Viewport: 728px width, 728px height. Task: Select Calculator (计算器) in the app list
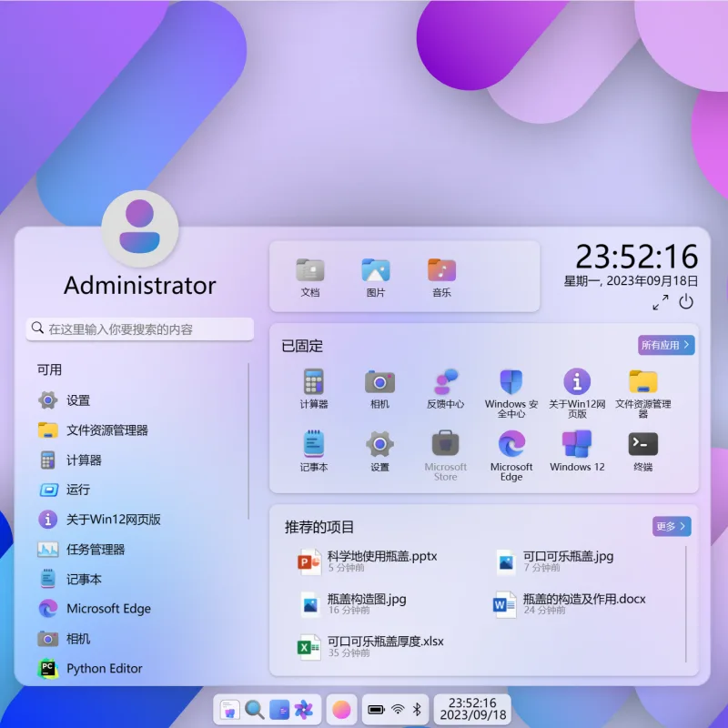click(139, 460)
